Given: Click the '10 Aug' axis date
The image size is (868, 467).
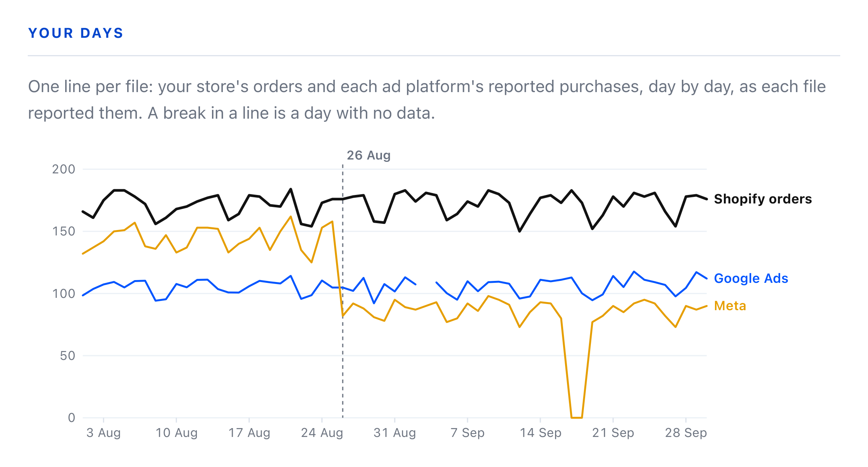Looking at the screenshot, I should pyautogui.click(x=177, y=433).
